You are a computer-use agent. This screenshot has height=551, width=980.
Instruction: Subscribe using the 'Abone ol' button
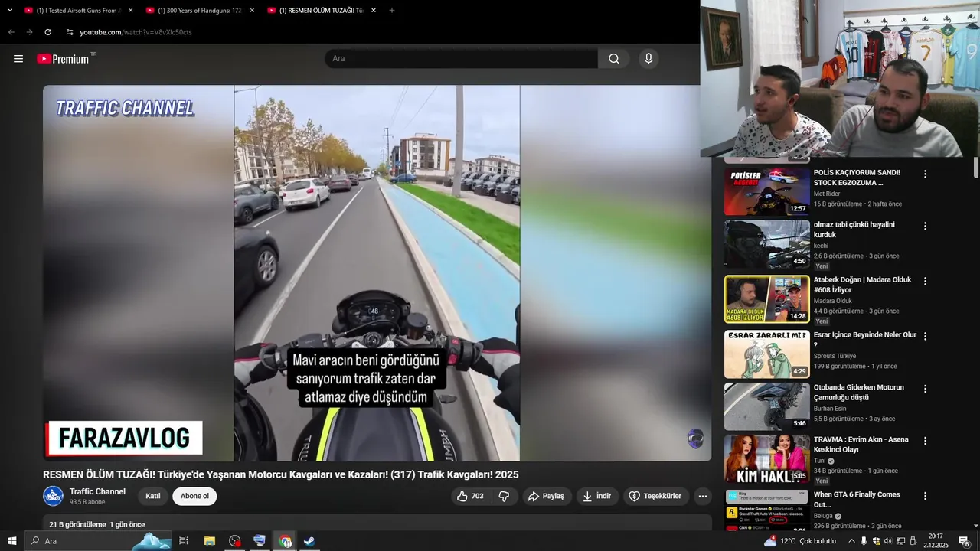click(194, 496)
